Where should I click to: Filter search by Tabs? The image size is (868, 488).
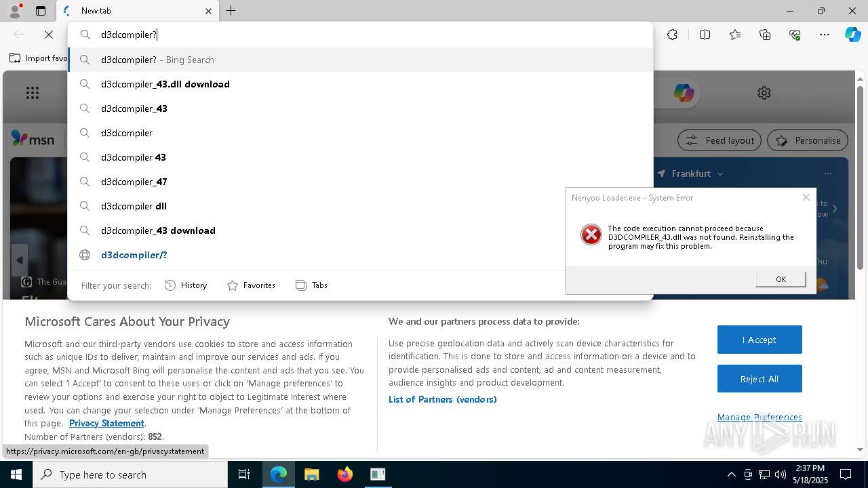[312, 285]
